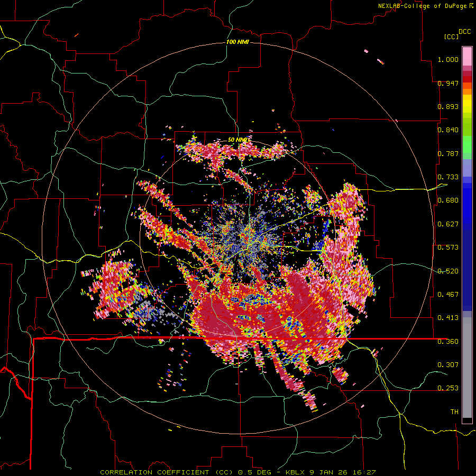Screen dimensions: 476x476
Task: Click the 0.787 scale value
Action: point(448,153)
